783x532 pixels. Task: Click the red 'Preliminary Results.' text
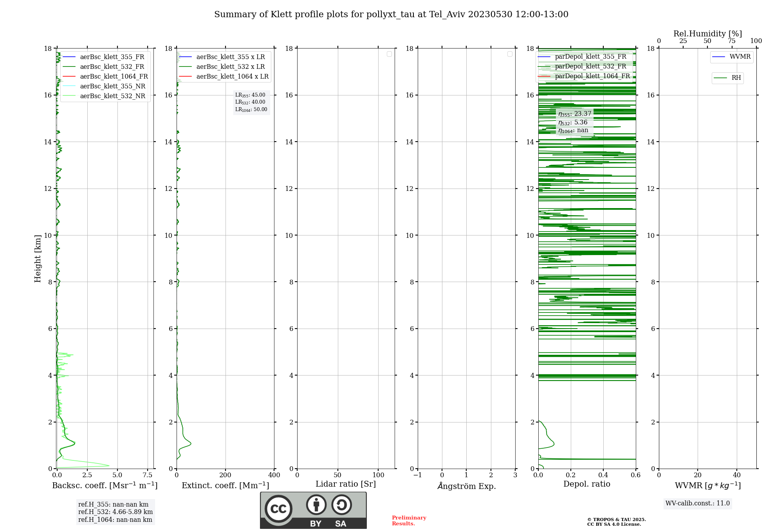(409, 521)
